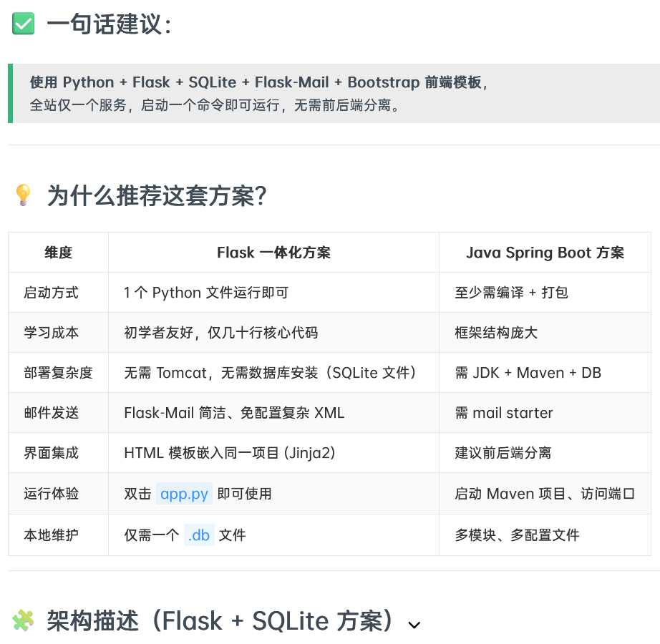Click the heading 一句话建议
This screenshot has height=644, width=660.
(109, 24)
